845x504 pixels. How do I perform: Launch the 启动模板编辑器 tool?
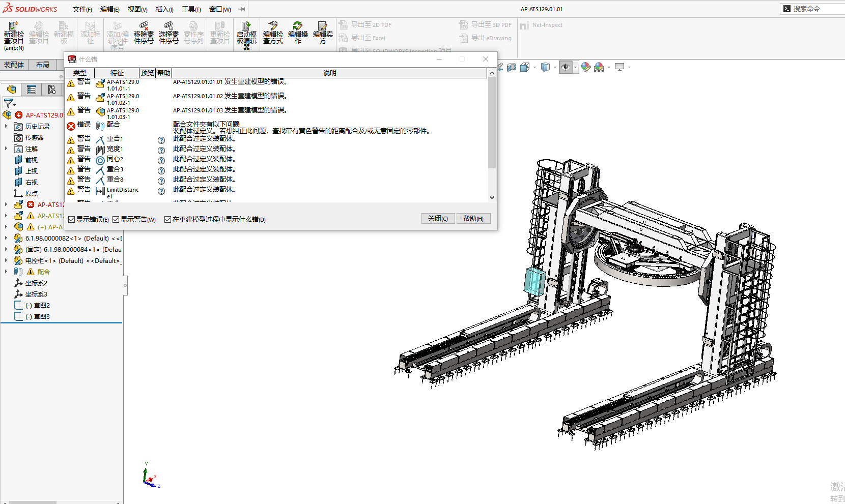pyautogui.click(x=246, y=35)
